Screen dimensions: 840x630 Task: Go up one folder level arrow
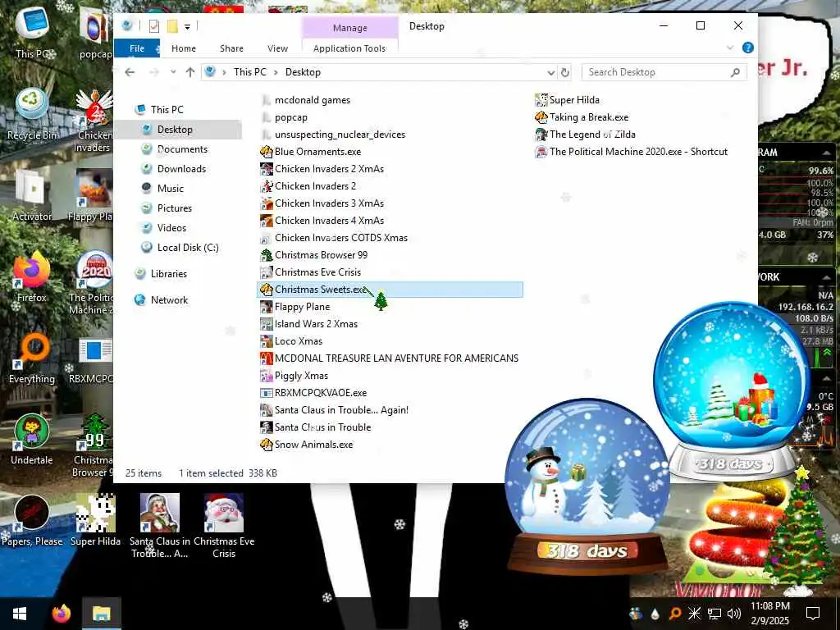190,72
